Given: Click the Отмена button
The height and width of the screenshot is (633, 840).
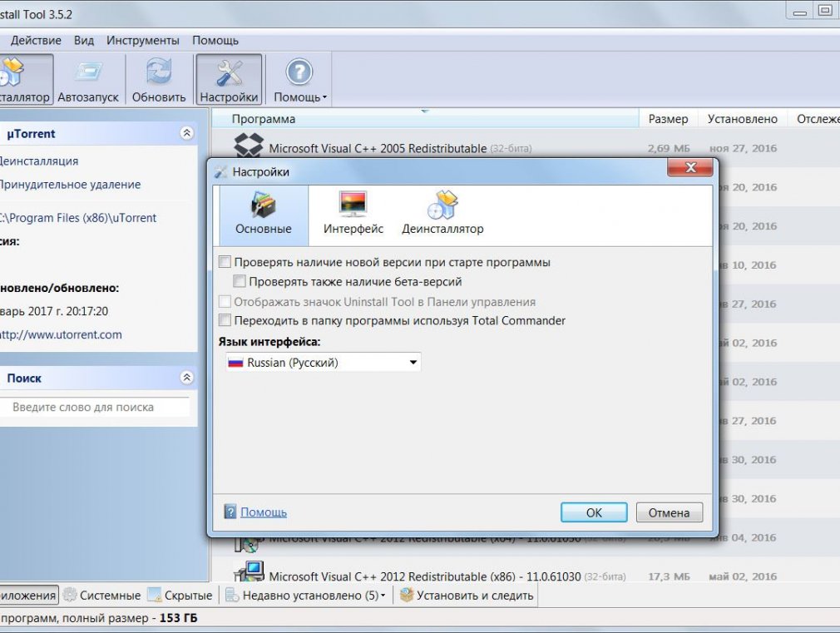Looking at the screenshot, I should click(x=670, y=512).
